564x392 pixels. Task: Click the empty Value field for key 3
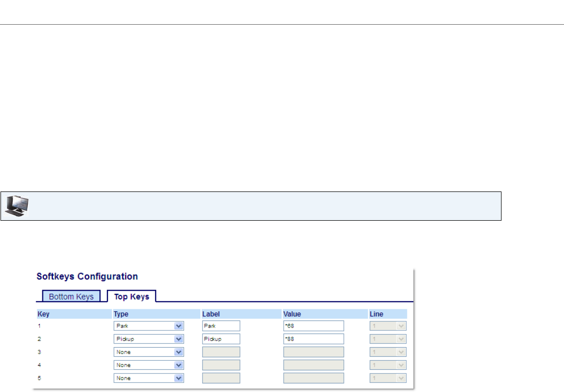(314, 352)
